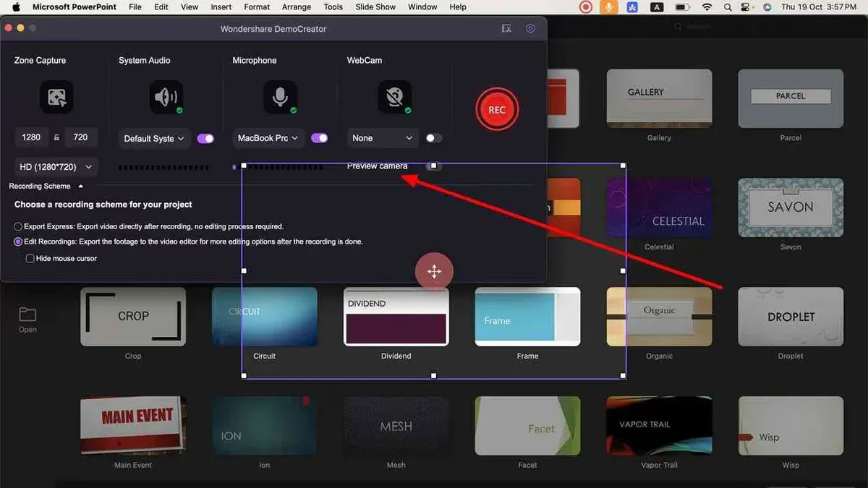Open the View menu
Viewport: 868px width, 488px height.
tap(190, 7)
